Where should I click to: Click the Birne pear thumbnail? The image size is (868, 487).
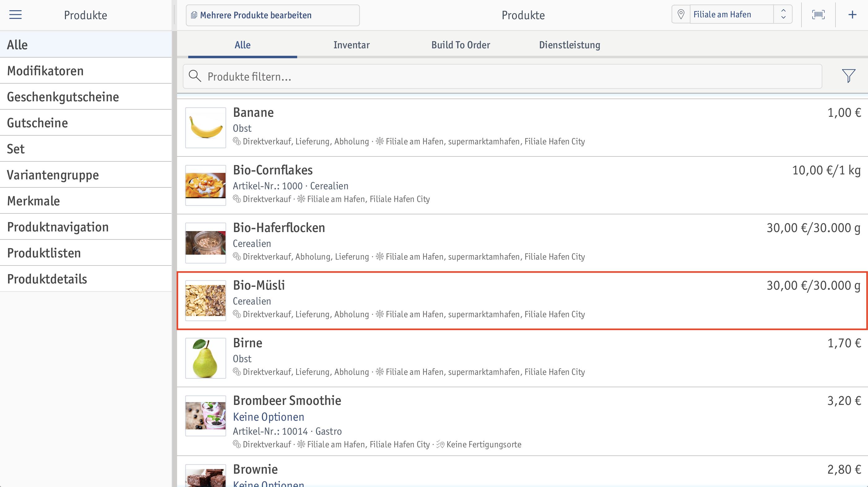206,358
